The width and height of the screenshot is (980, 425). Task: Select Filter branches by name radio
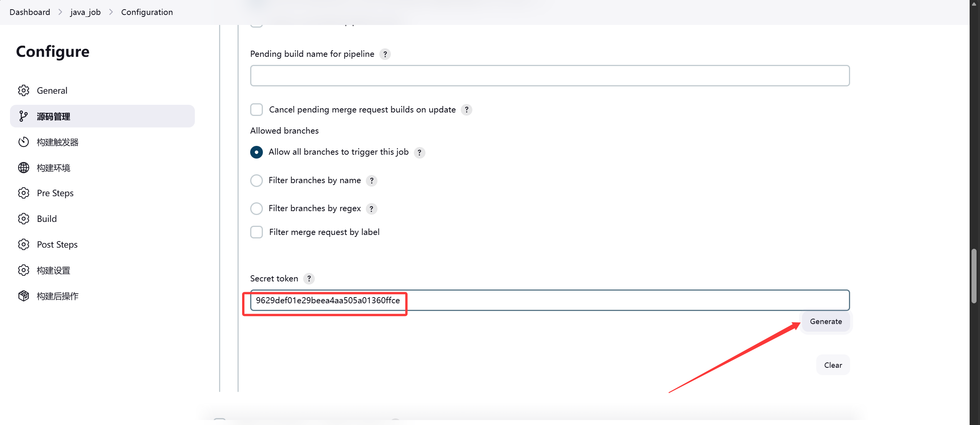(256, 180)
